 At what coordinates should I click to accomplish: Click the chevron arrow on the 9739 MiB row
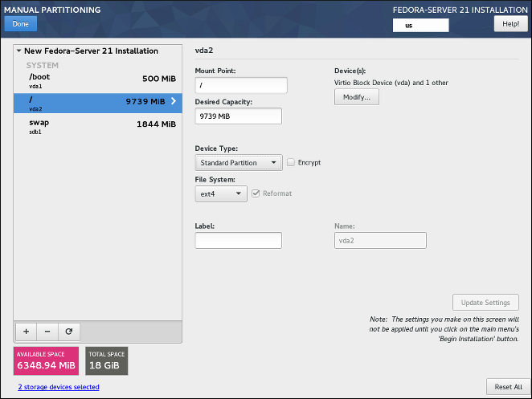click(x=174, y=101)
